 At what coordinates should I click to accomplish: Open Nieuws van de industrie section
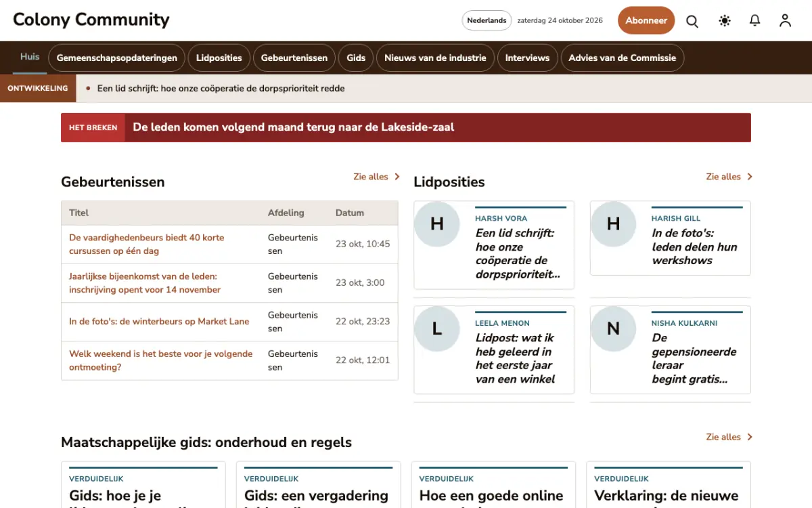click(x=435, y=58)
